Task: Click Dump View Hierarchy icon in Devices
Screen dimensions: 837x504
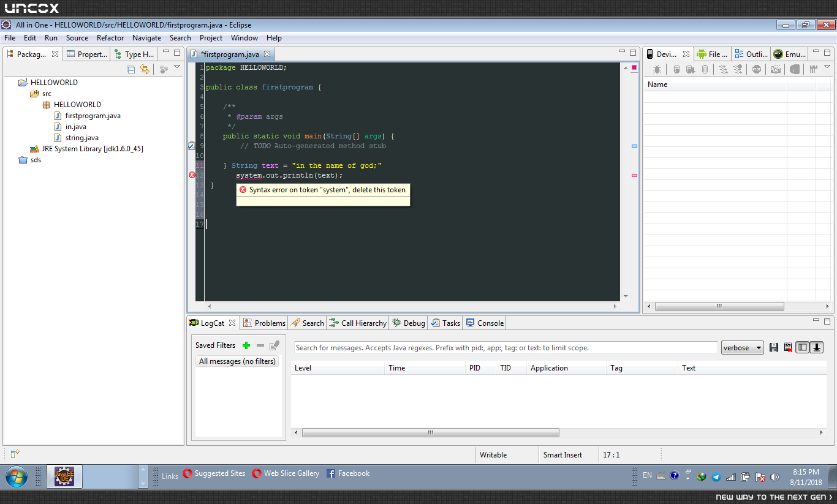Action: tap(794, 69)
